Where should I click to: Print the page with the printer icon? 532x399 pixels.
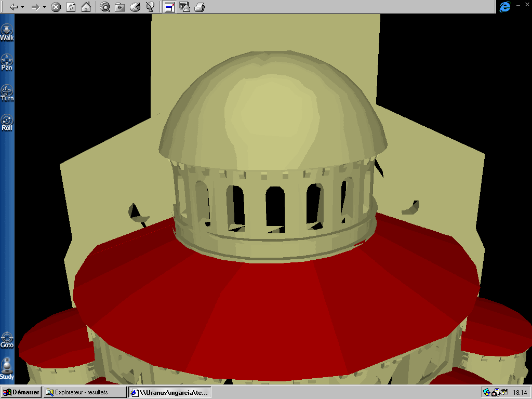click(199, 7)
